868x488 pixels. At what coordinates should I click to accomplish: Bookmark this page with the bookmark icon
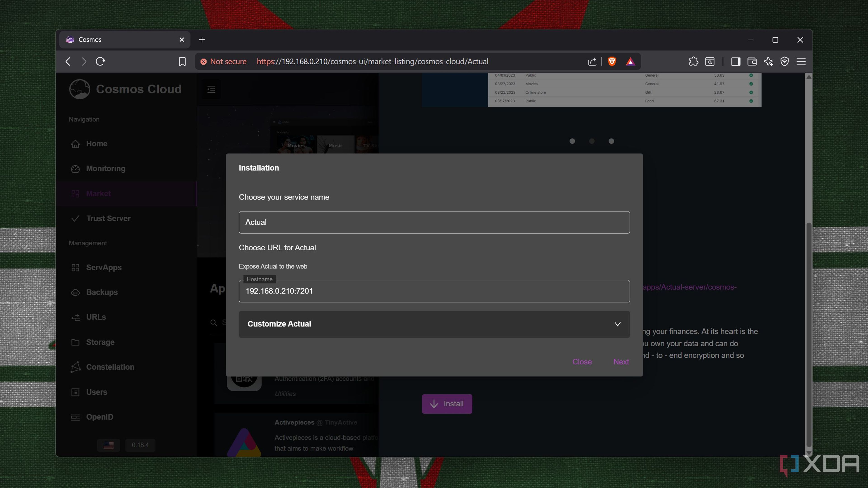[x=182, y=62]
